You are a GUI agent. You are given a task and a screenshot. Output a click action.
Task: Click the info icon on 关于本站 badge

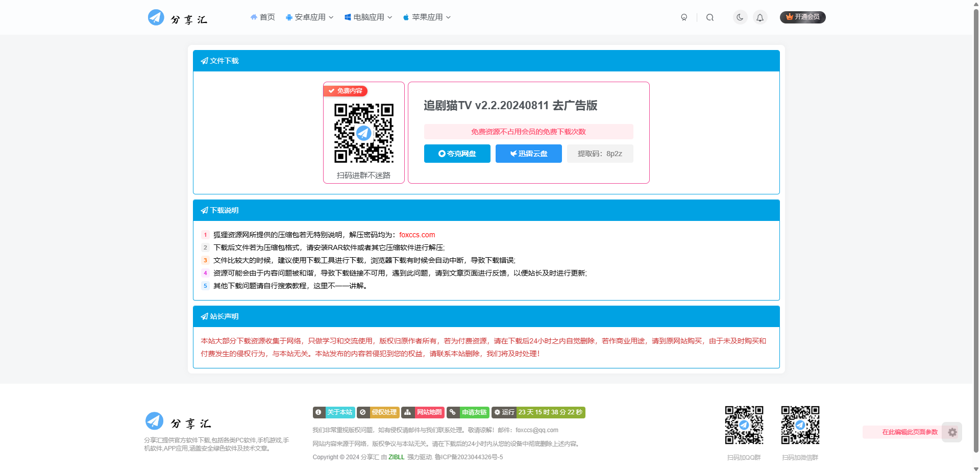tap(318, 412)
